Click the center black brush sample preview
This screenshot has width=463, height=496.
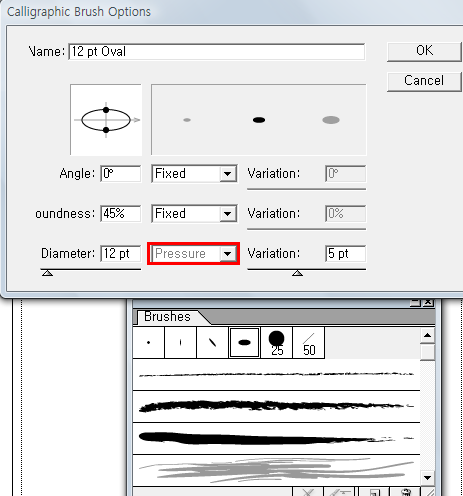click(259, 120)
